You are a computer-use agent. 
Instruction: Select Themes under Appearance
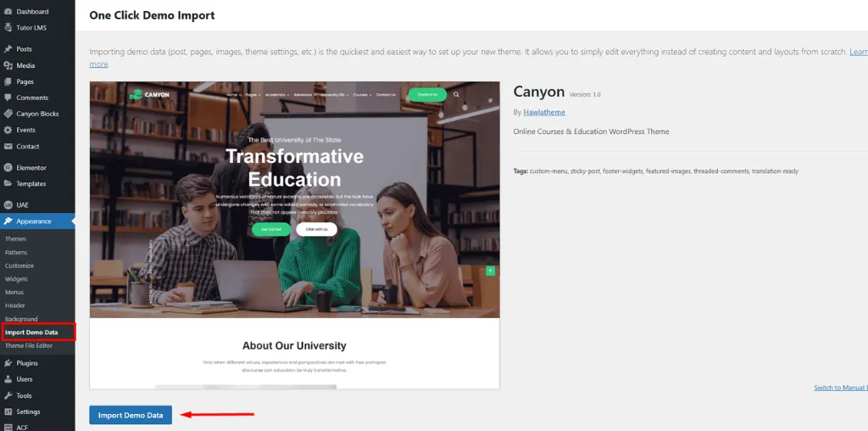pos(16,239)
